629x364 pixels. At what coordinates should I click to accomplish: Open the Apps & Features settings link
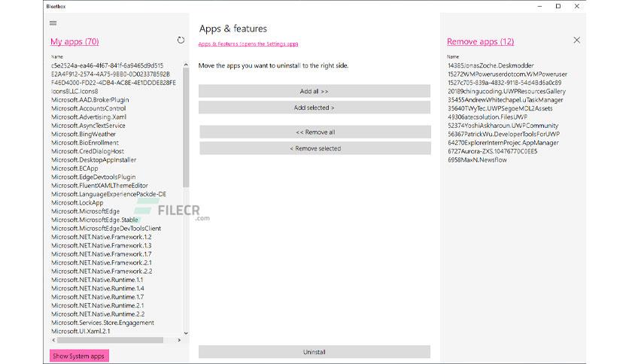[x=248, y=44]
